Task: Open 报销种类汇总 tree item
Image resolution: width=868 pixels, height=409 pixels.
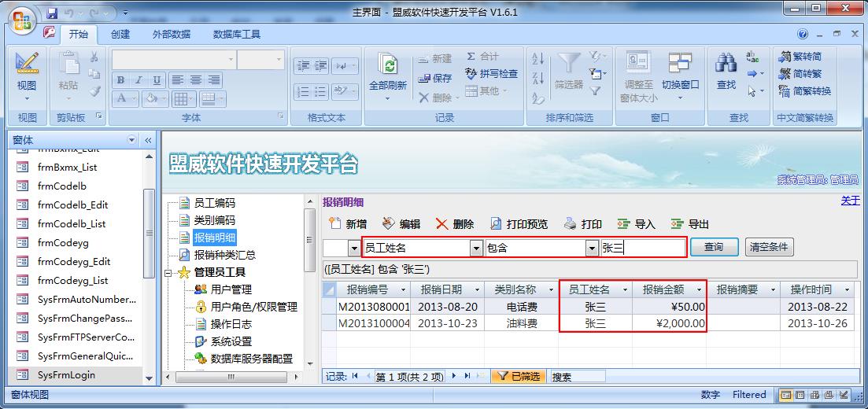Action: pyautogui.click(x=225, y=255)
